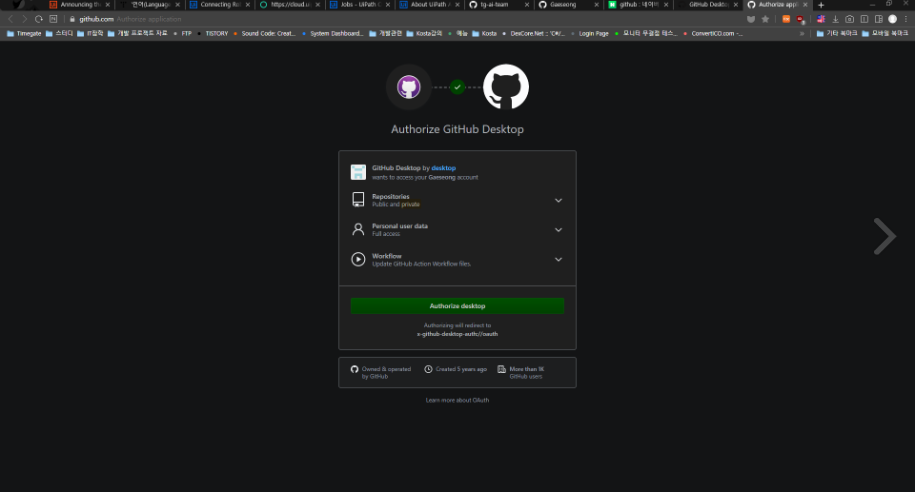Click 'More than 1K GitHub users' text
916x494 pixels.
coord(526,373)
